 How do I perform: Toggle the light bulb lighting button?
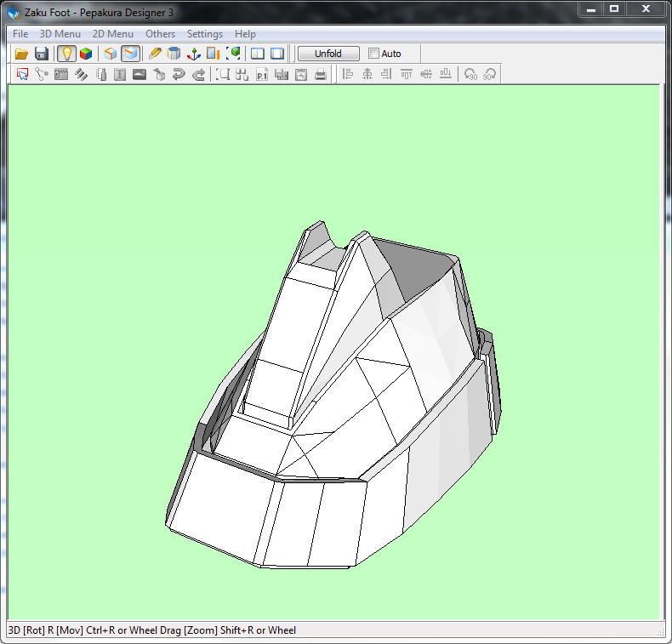[66, 54]
